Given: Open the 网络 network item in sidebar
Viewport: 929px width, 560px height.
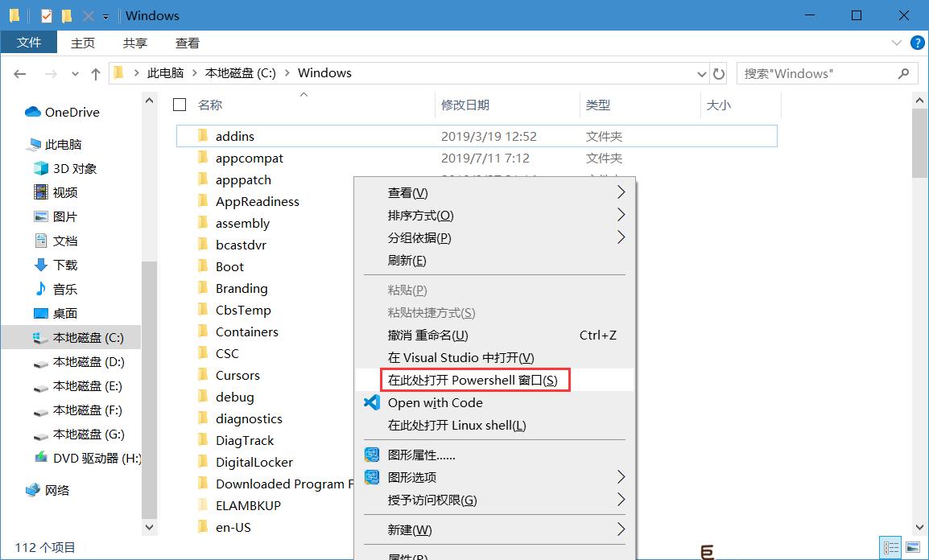Looking at the screenshot, I should point(56,490).
